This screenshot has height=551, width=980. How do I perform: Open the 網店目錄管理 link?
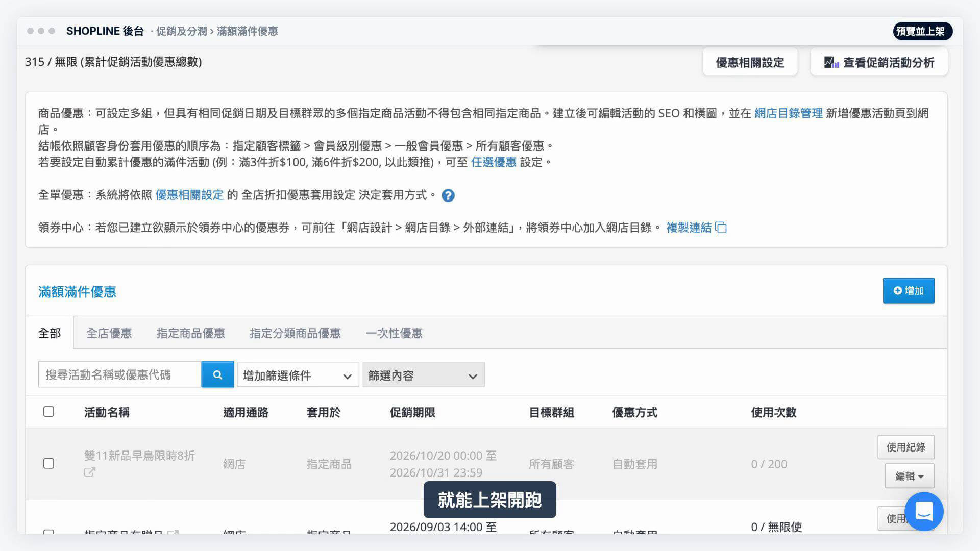[x=789, y=113]
